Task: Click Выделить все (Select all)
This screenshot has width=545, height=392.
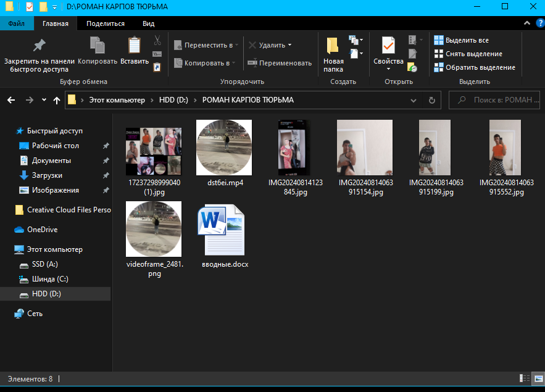Action: click(x=461, y=40)
